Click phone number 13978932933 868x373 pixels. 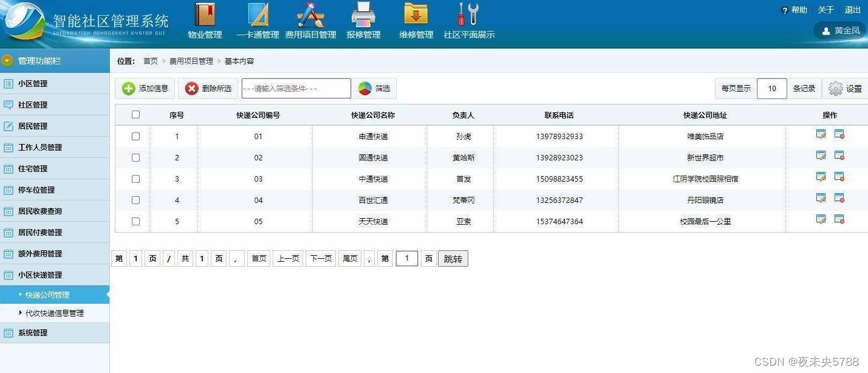tap(559, 137)
